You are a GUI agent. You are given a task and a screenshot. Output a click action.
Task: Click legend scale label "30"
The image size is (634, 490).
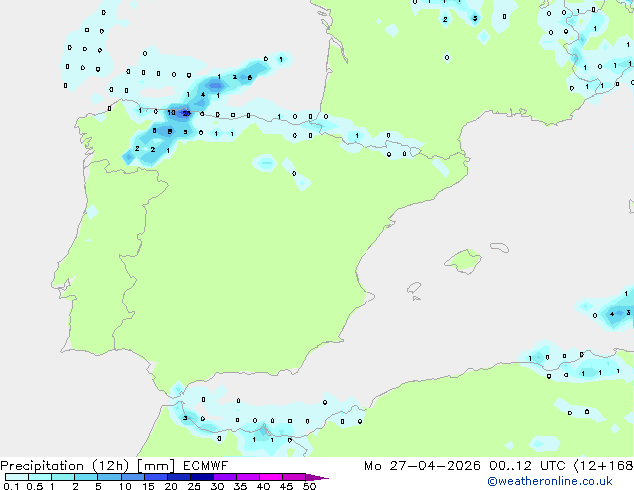pyautogui.click(x=217, y=486)
